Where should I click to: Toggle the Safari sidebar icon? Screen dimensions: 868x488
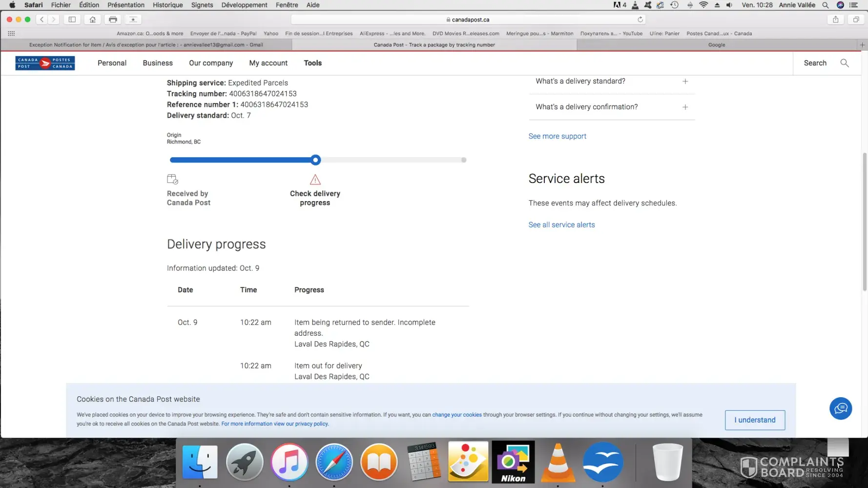pyautogui.click(x=72, y=20)
